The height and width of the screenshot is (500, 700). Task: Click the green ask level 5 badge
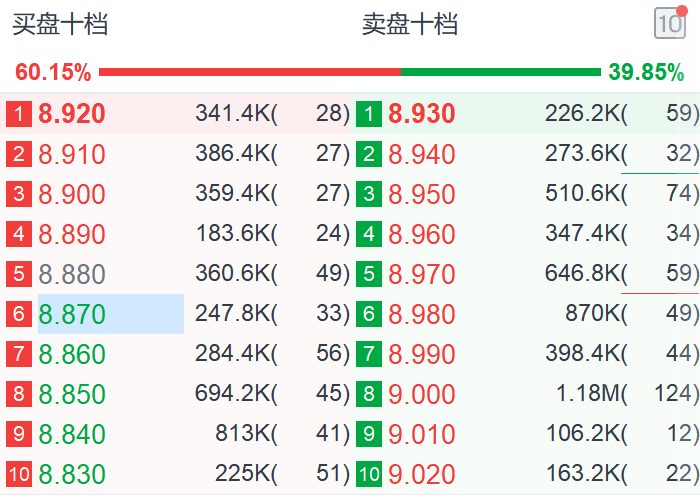(x=369, y=274)
